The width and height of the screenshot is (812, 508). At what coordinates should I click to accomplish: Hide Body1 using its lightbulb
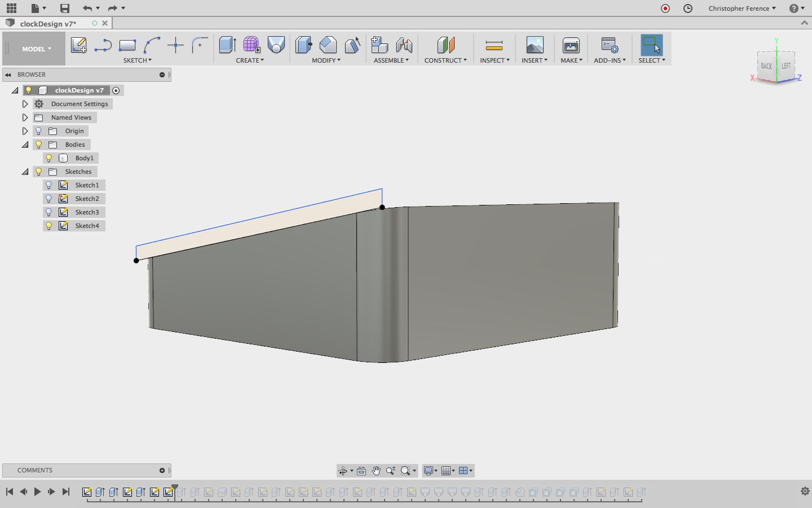point(49,158)
